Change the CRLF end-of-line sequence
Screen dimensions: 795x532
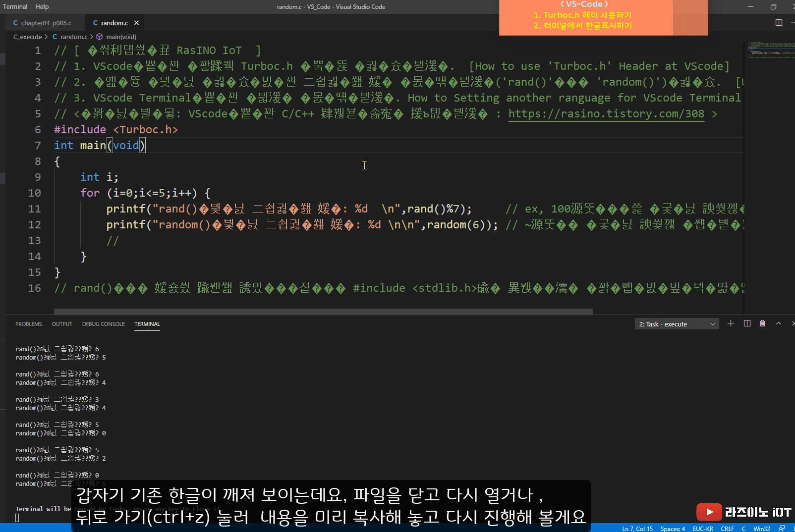click(x=727, y=529)
